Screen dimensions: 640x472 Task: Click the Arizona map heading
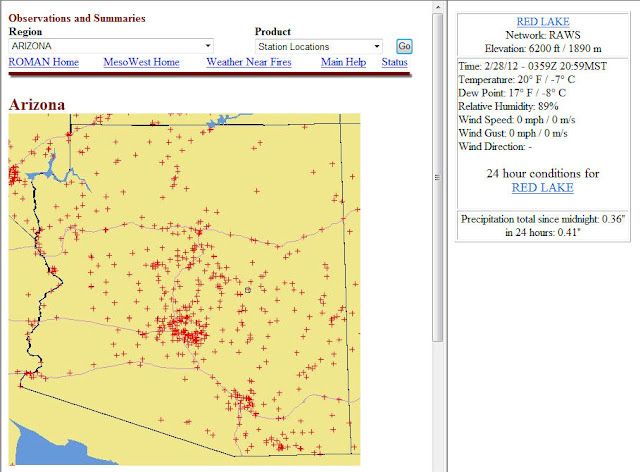pyautogui.click(x=37, y=105)
